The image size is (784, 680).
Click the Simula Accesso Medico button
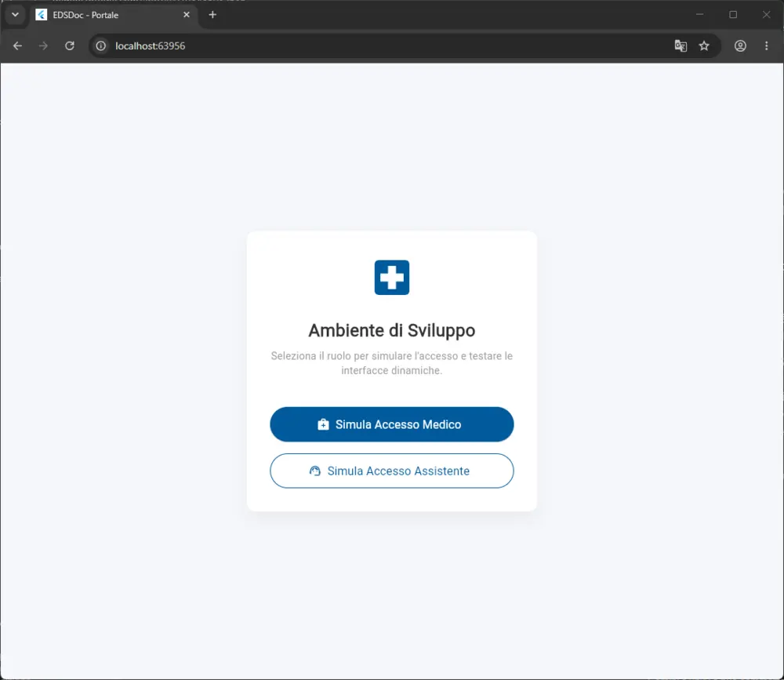point(391,424)
